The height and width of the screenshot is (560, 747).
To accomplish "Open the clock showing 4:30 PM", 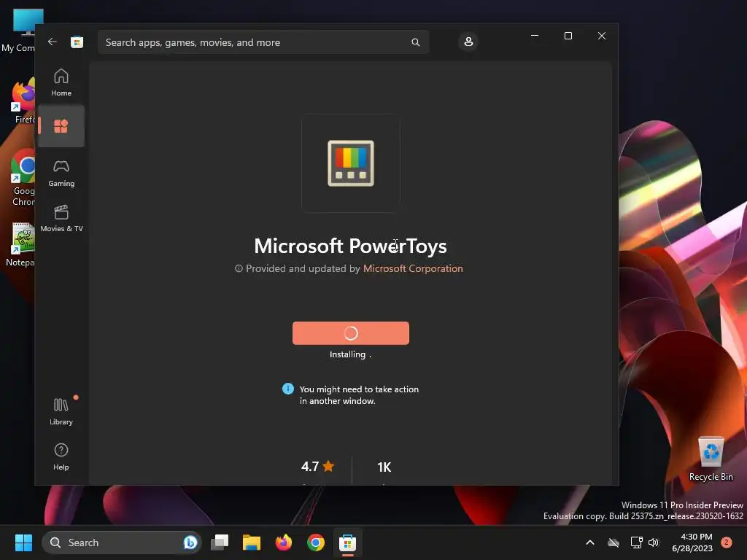I will pyautogui.click(x=692, y=542).
